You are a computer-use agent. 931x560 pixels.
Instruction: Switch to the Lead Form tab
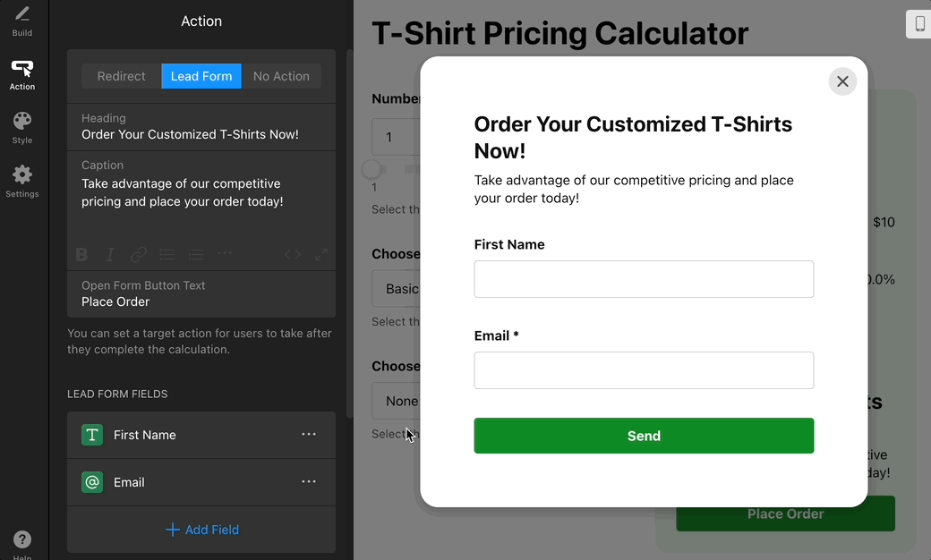click(201, 76)
